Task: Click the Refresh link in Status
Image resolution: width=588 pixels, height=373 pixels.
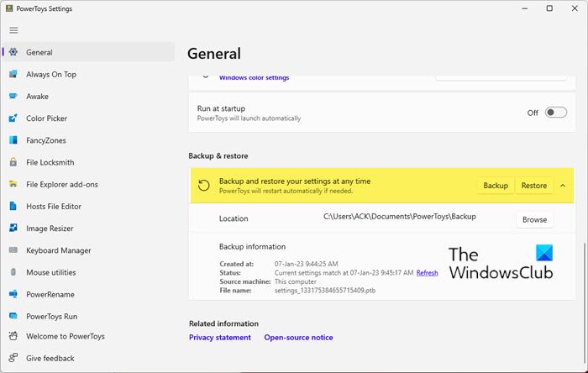Action: [427, 273]
